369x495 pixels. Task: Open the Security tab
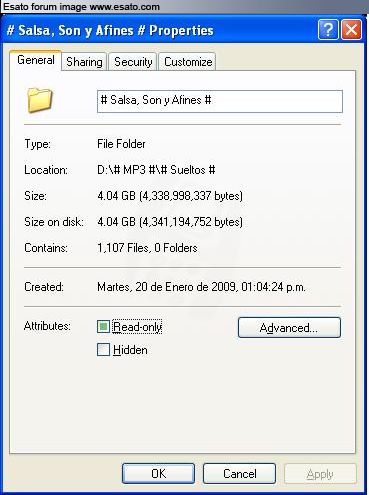coord(133,62)
